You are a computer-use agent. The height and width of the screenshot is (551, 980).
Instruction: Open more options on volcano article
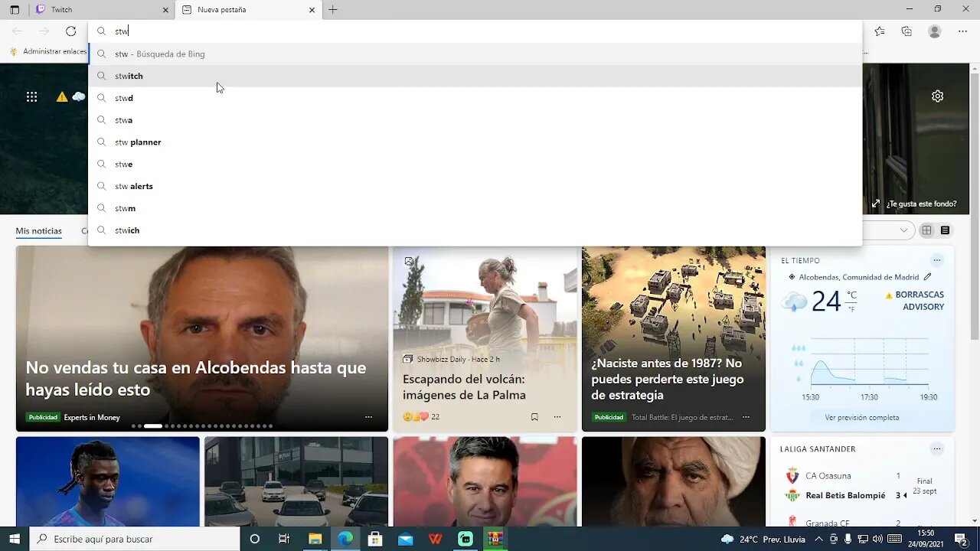coord(557,417)
